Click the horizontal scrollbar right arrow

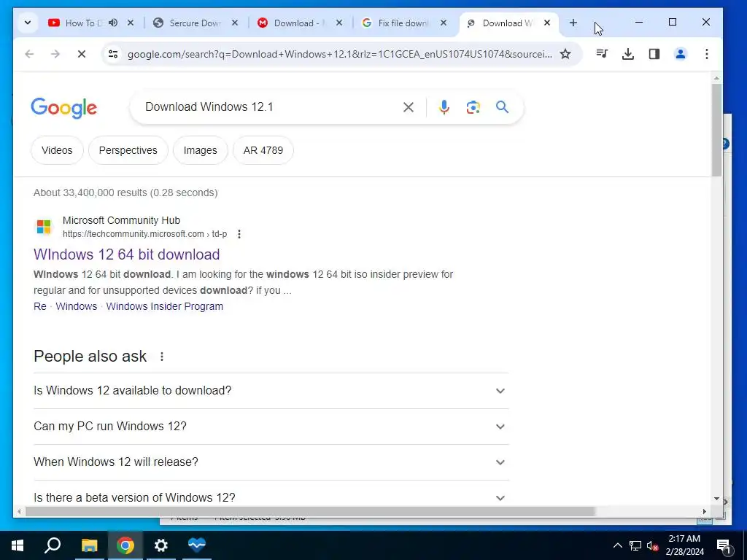(x=704, y=511)
